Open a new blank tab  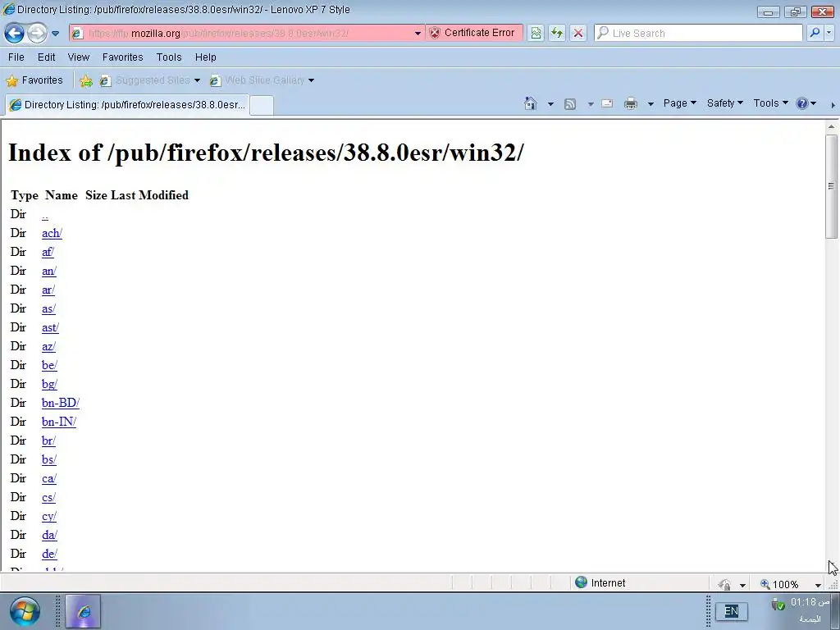(x=262, y=105)
